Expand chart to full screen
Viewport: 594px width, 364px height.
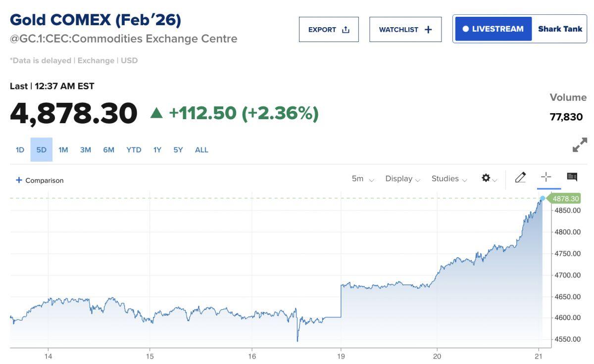point(579,145)
